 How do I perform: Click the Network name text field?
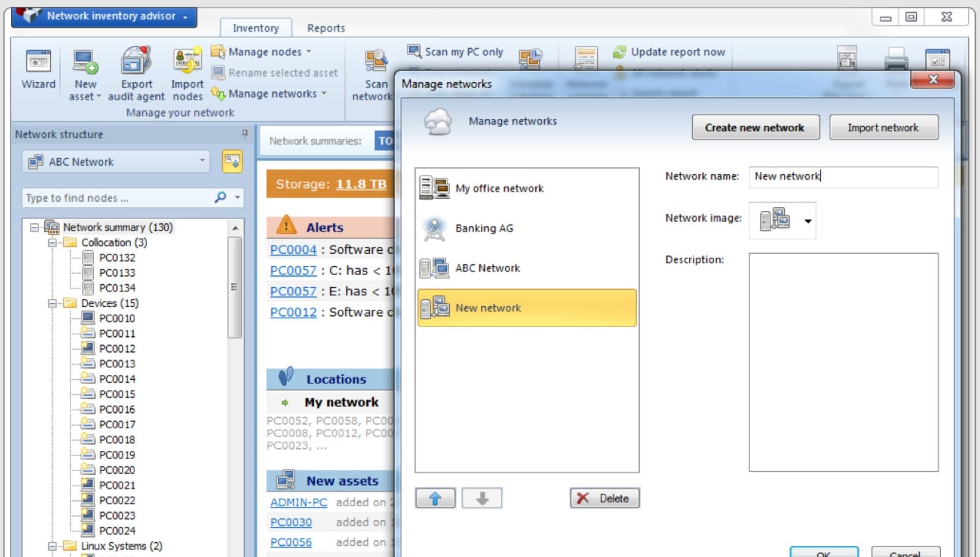point(843,177)
